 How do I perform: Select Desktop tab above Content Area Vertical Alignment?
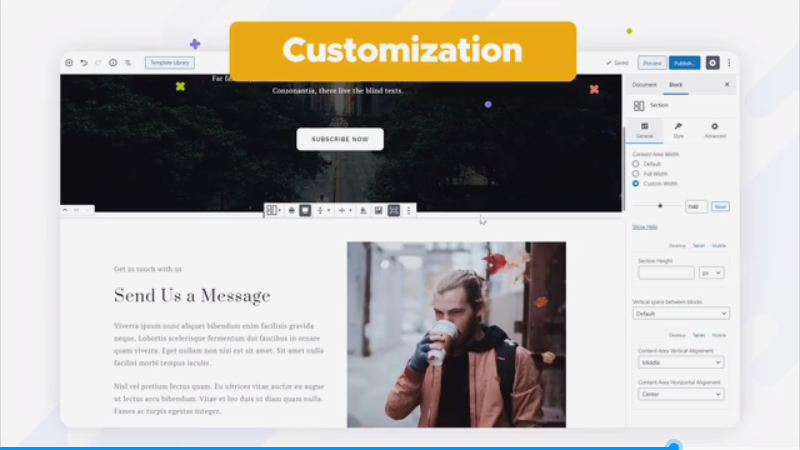(x=677, y=335)
